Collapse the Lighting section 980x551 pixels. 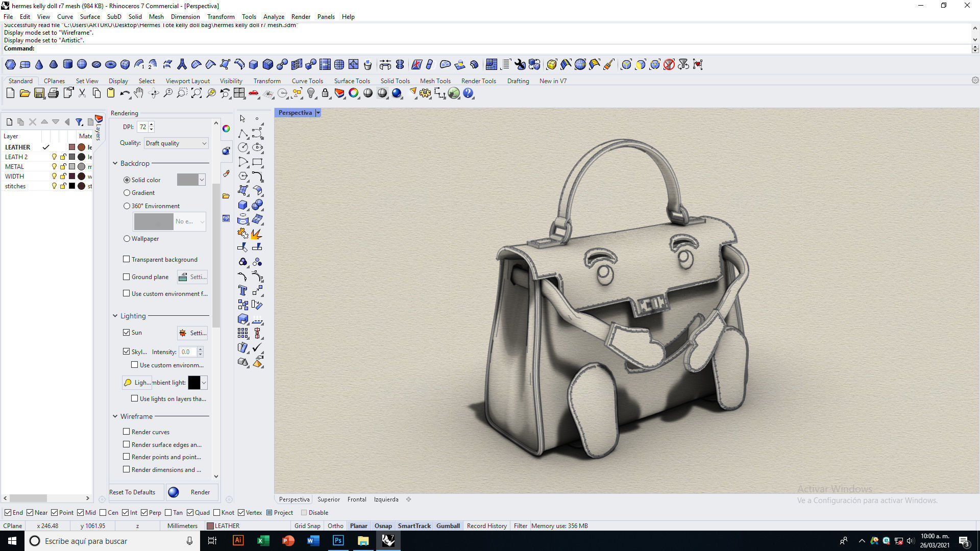115,316
